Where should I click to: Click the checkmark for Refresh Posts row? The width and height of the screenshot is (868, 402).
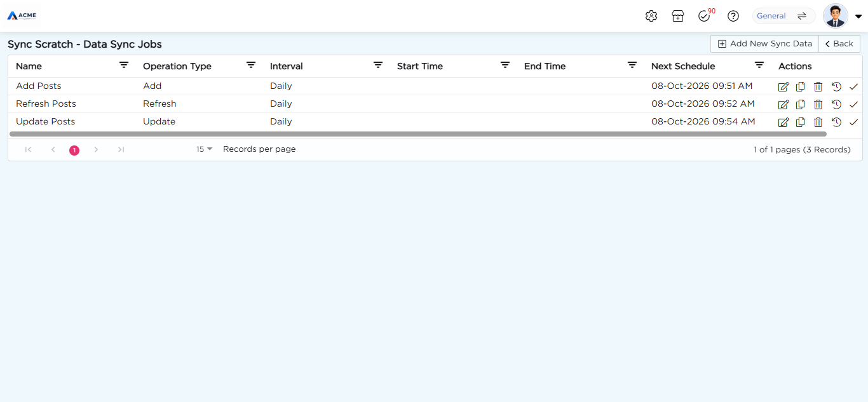click(x=853, y=104)
